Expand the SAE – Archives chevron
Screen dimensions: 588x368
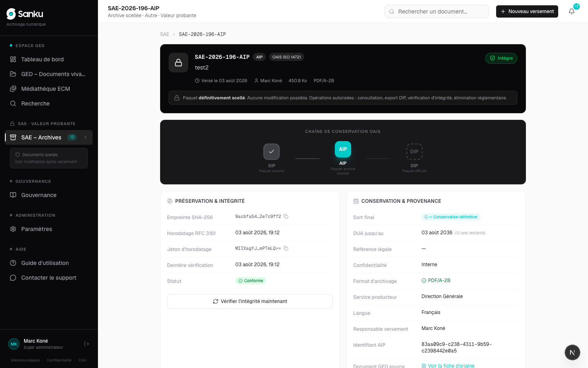(x=85, y=137)
